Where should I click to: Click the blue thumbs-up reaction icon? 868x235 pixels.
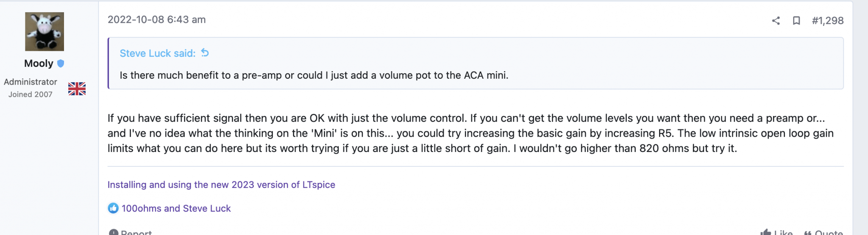pyautogui.click(x=113, y=208)
